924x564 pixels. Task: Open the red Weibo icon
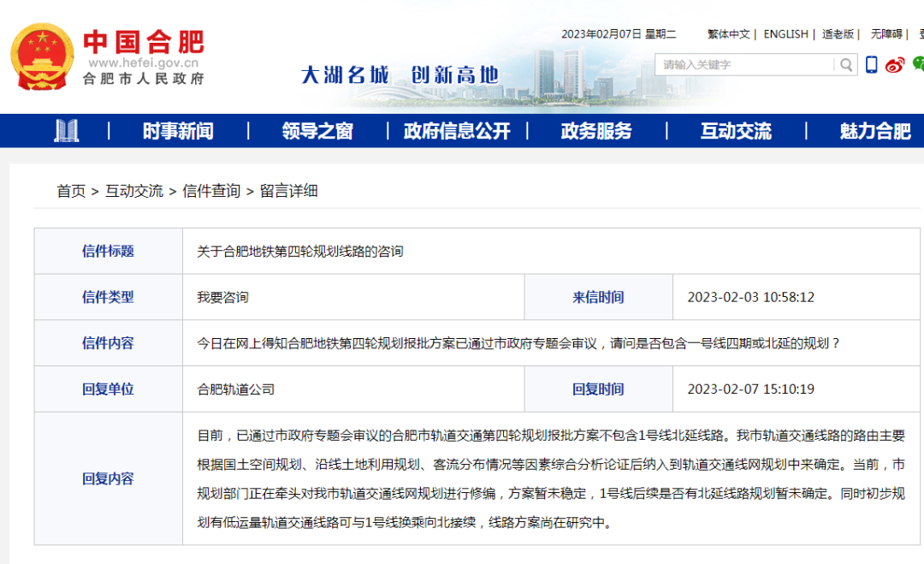(x=894, y=64)
